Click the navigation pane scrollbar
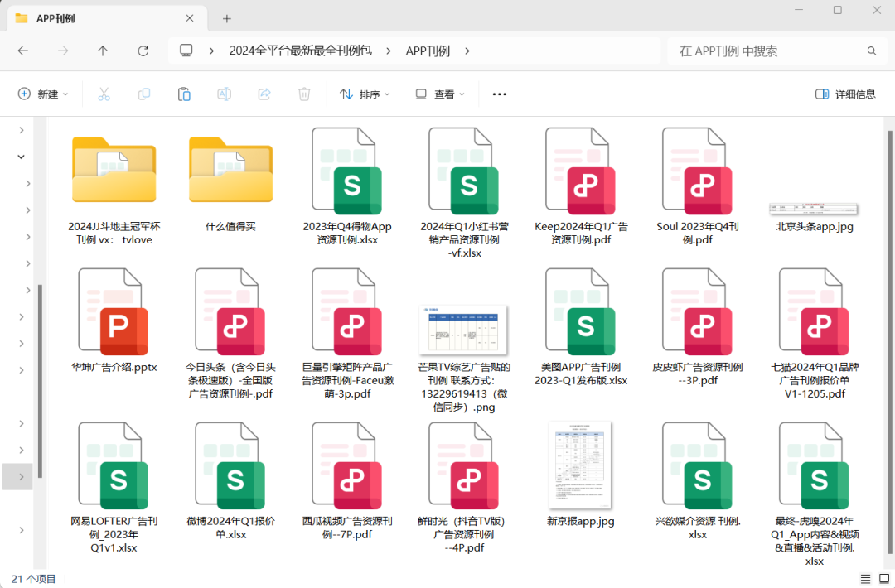Screen dimensions: 895x588 (40, 381)
